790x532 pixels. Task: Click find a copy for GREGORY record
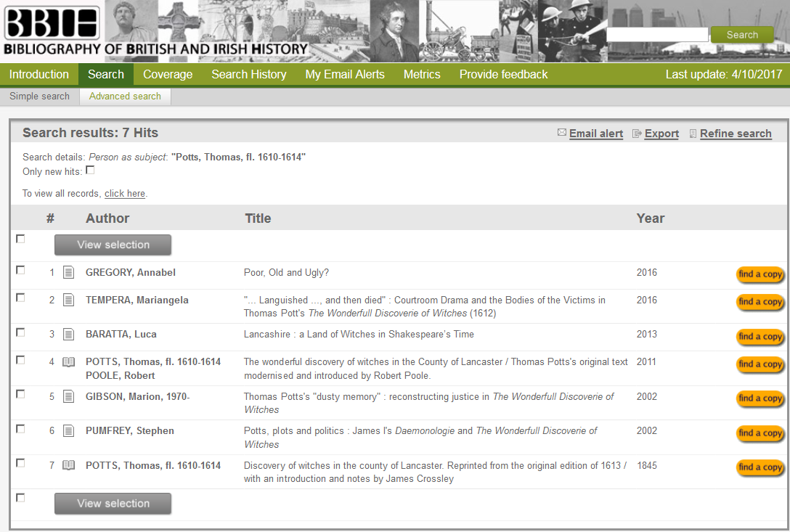(760, 274)
